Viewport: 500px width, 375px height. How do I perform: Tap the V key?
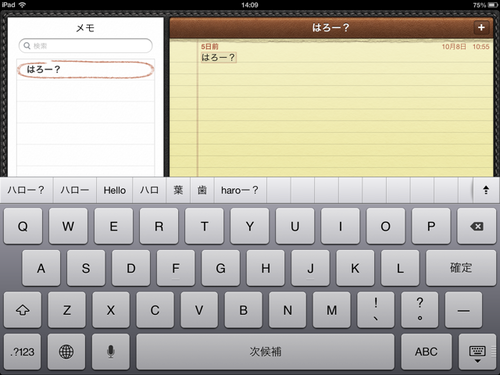click(x=199, y=310)
